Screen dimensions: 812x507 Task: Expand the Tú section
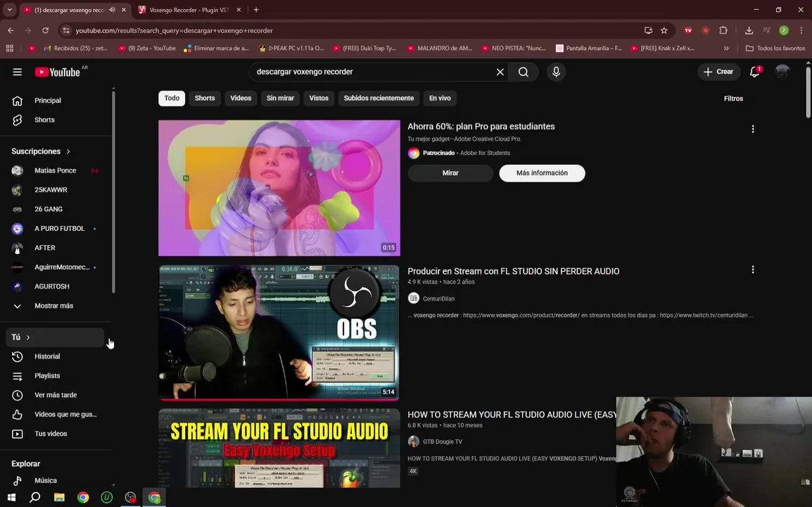[x=56, y=337]
